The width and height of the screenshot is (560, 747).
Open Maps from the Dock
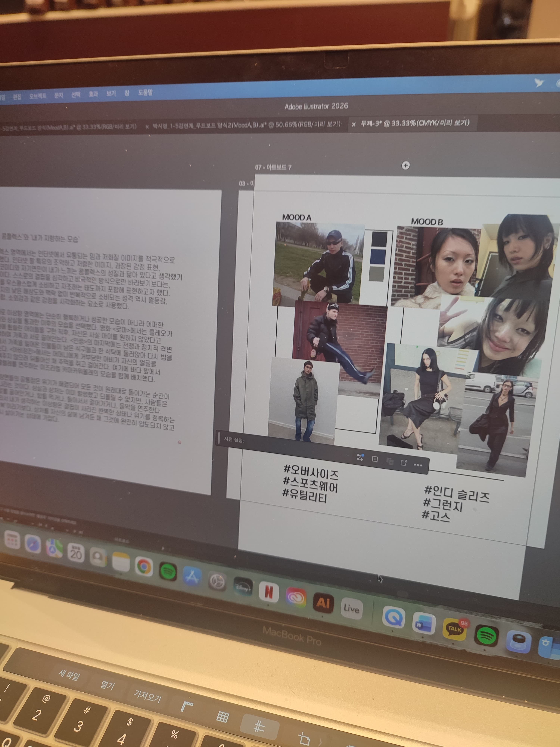coord(54,548)
